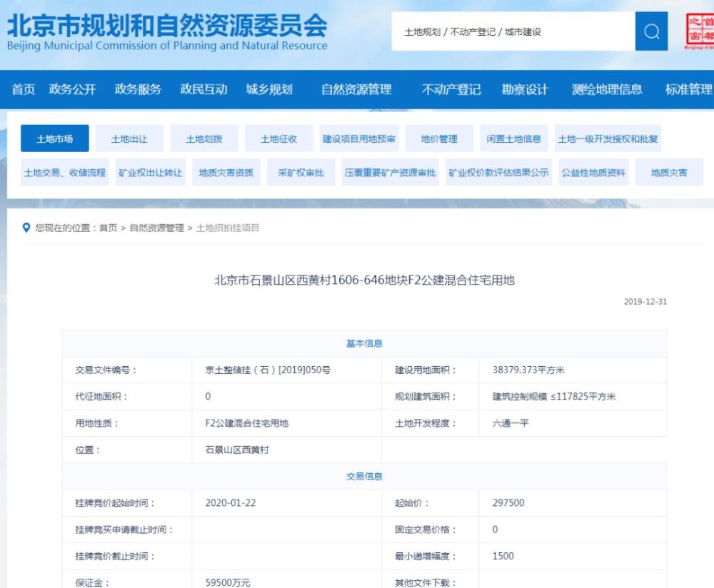This screenshot has height=588, width=714.
Task: Click the 代征地面积 label
Action: [x=101, y=396]
